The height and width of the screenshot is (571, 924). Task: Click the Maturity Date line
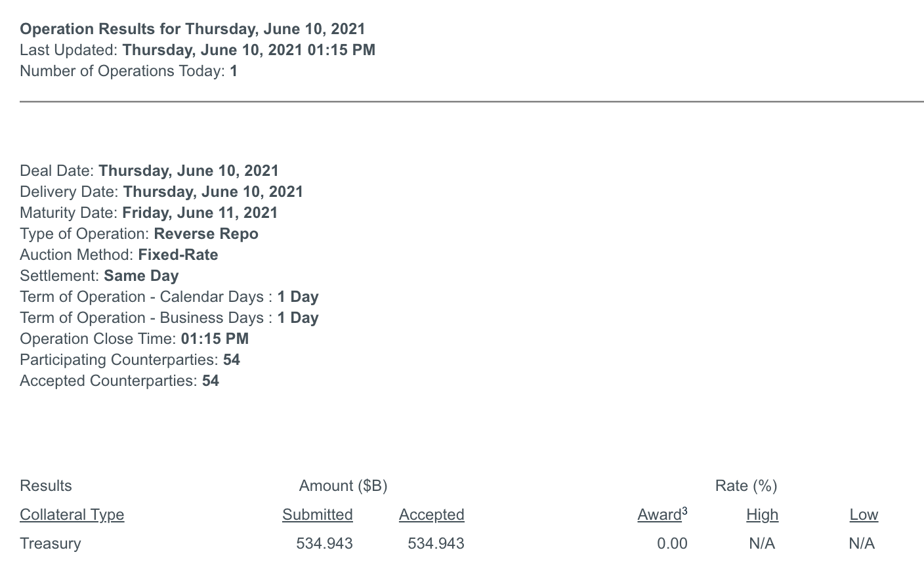click(149, 213)
